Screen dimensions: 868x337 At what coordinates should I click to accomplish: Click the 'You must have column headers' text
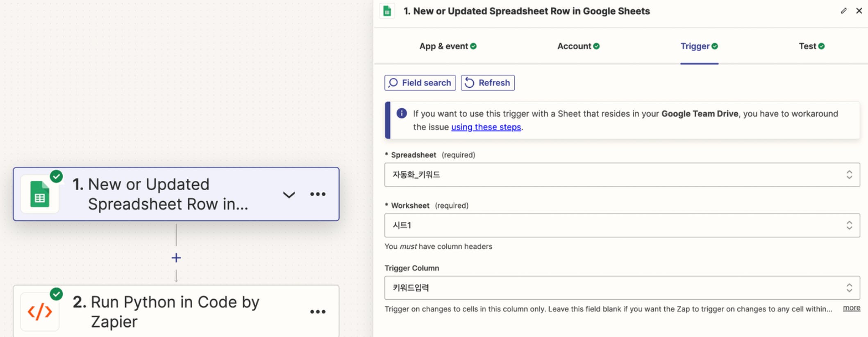click(438, 246)
